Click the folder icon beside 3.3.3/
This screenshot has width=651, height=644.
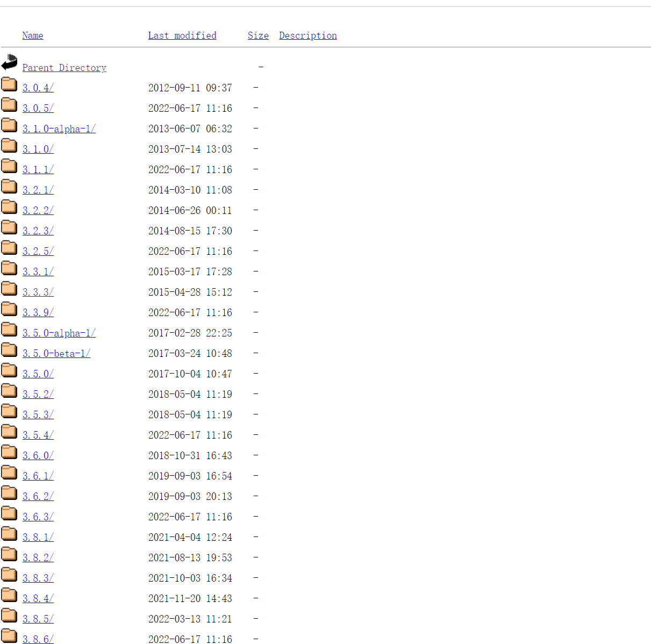(x=9, y=288)
